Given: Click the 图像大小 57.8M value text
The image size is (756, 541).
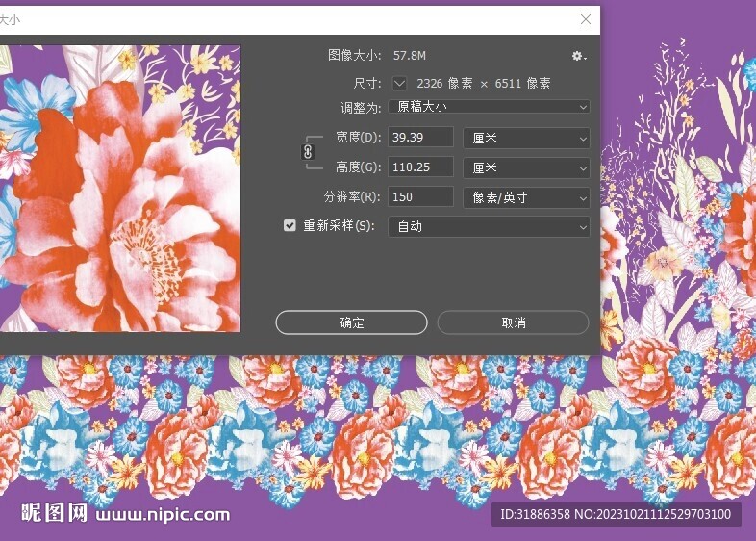Looking at the screenshot, I should point(410,56).
